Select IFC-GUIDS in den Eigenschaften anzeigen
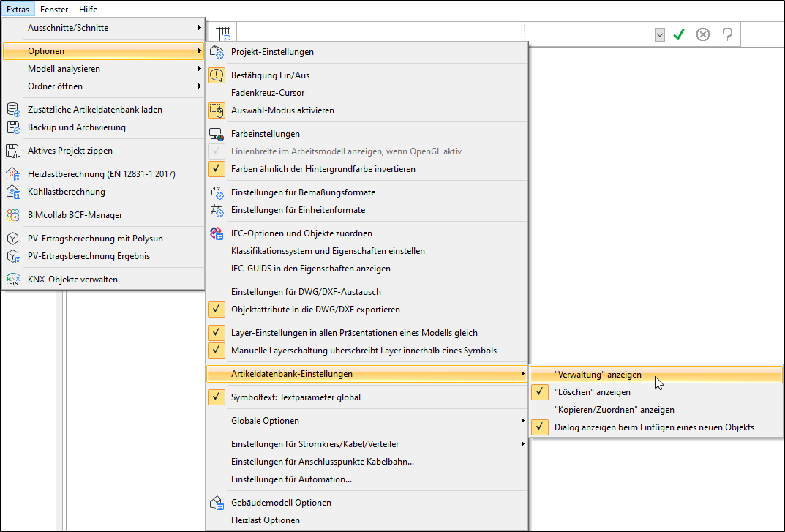Image resolution: width=785 pixels, height=532 pixels. pos(367,269)
